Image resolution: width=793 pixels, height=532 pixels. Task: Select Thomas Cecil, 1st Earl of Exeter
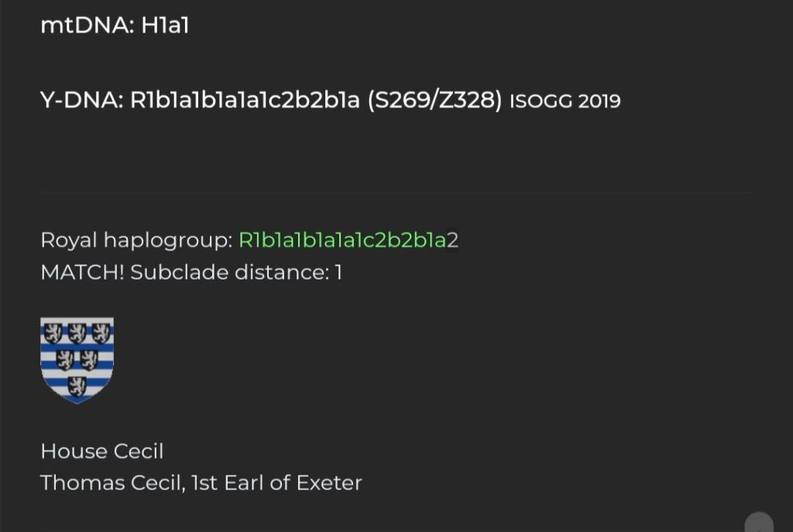(x=201, y=483)
